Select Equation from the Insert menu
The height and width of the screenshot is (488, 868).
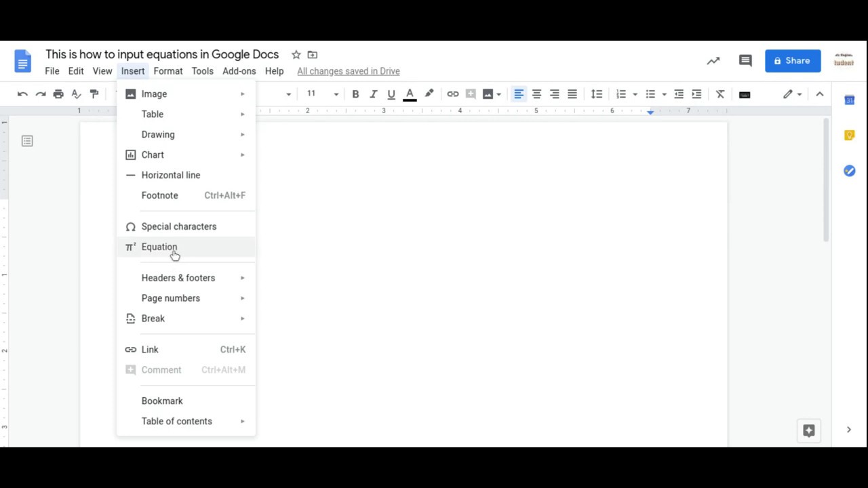186,247
